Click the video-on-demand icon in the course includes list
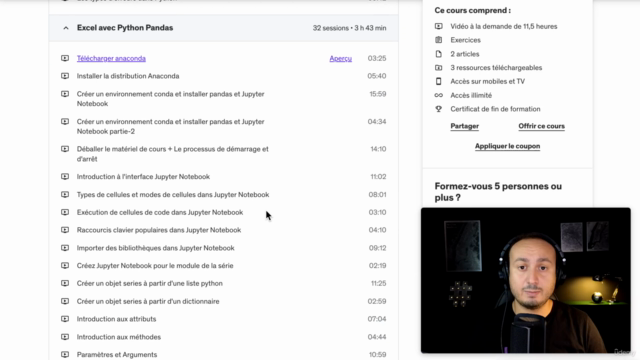The image size is (640, 360). [x=438, y=26]
